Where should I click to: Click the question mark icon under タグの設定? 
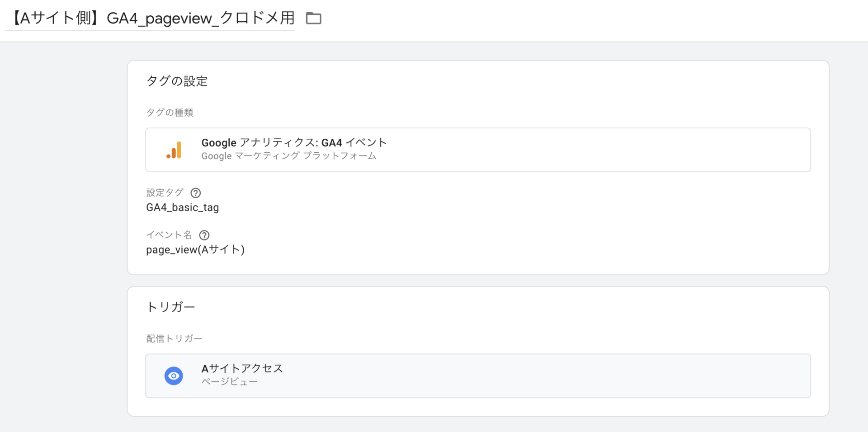pyautogui.click(x=196, y=193)
